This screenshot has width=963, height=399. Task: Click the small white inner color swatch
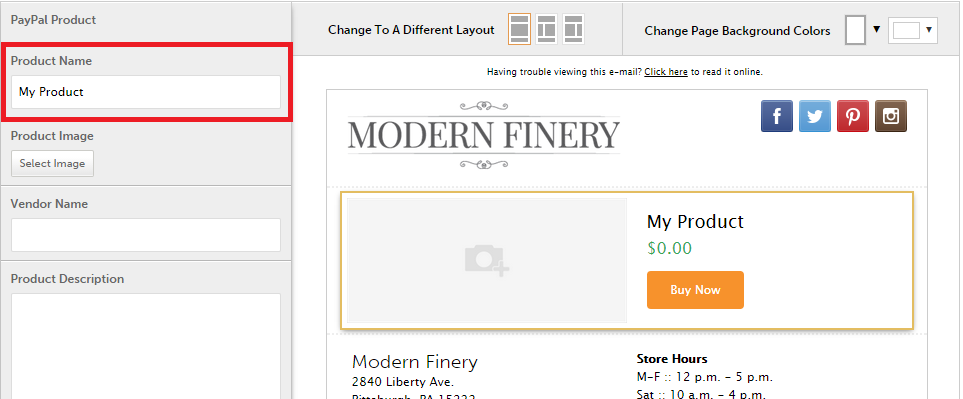point(906,30)
